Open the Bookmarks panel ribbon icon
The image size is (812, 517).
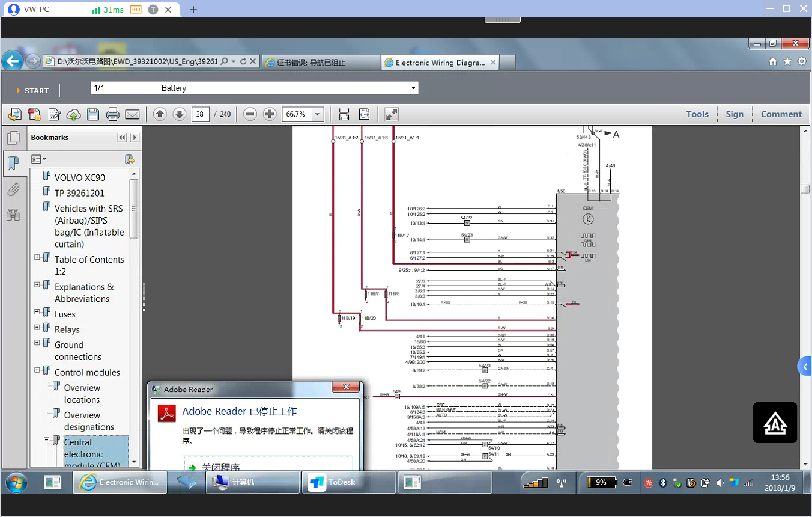(x=13, y=163)
